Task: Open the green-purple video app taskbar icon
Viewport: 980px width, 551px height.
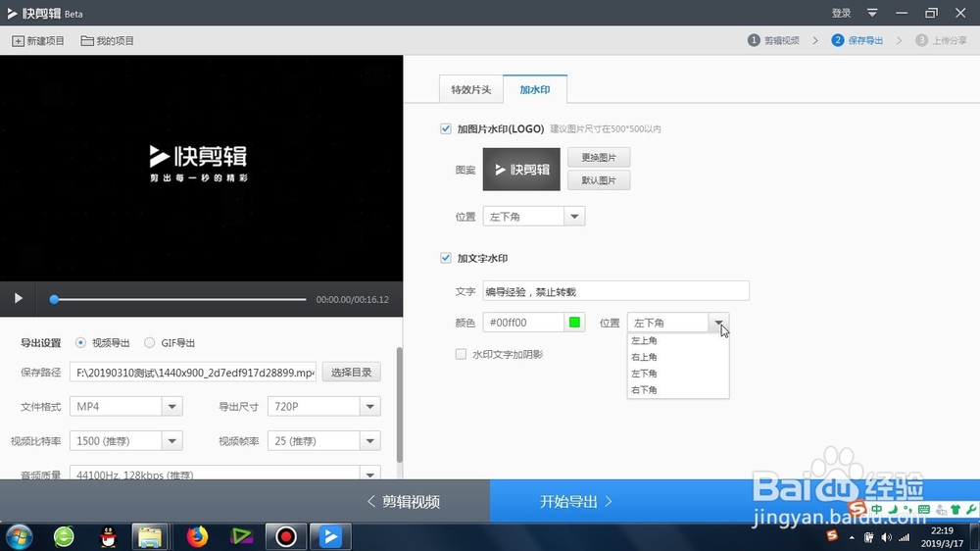Action: tap(241, 536)
